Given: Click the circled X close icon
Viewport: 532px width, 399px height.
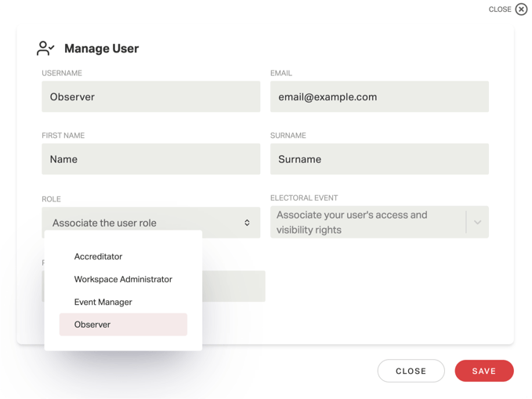Looking at the screenshot, I should click(x=521, y=9).
